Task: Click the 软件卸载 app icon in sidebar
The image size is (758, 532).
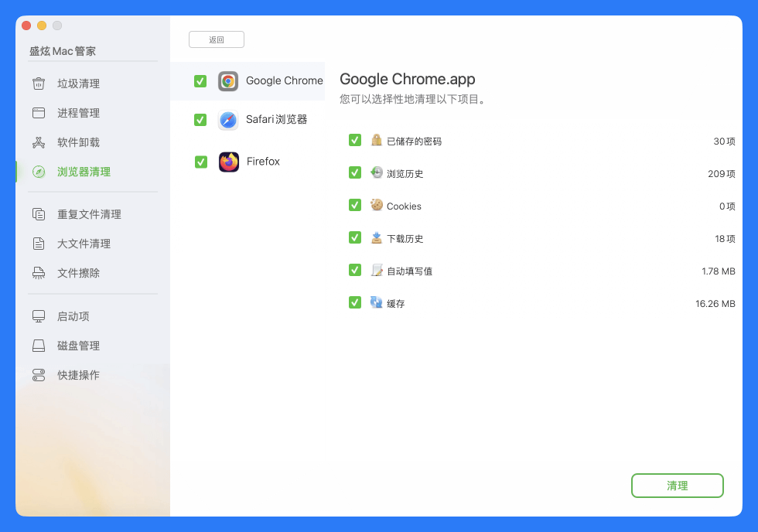Action: pyautogui.click(x=39, y=142)
